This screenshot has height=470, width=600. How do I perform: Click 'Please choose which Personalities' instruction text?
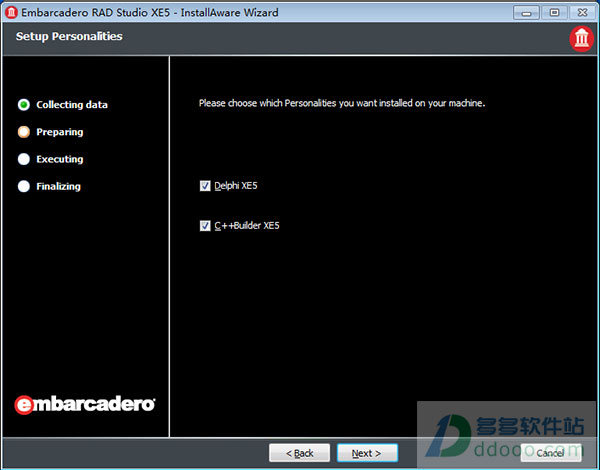tap(342, 103)
